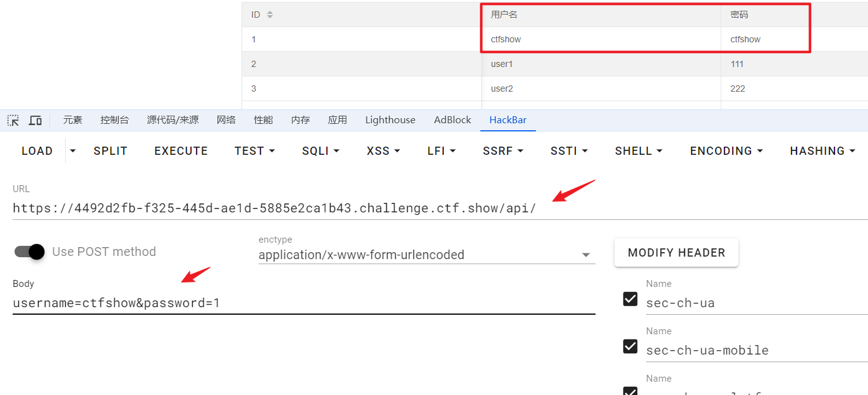This screenshot has width=868, height=395.
Task: Toggle the Use POST method switch
Action: (x=30, y=252)
